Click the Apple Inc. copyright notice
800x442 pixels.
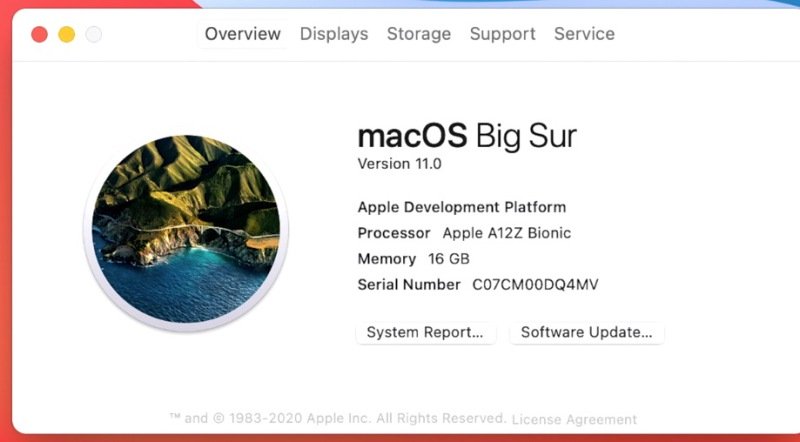338,419
